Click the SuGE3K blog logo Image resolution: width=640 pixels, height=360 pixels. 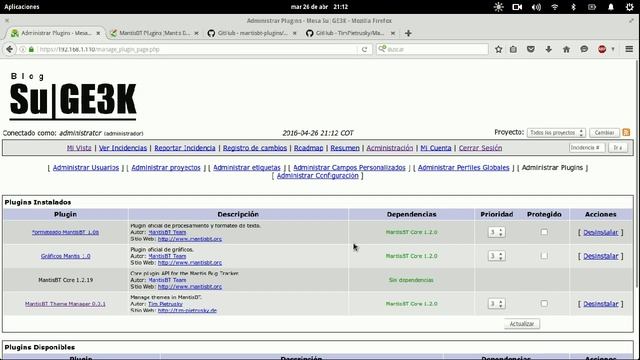coord(73,96)
